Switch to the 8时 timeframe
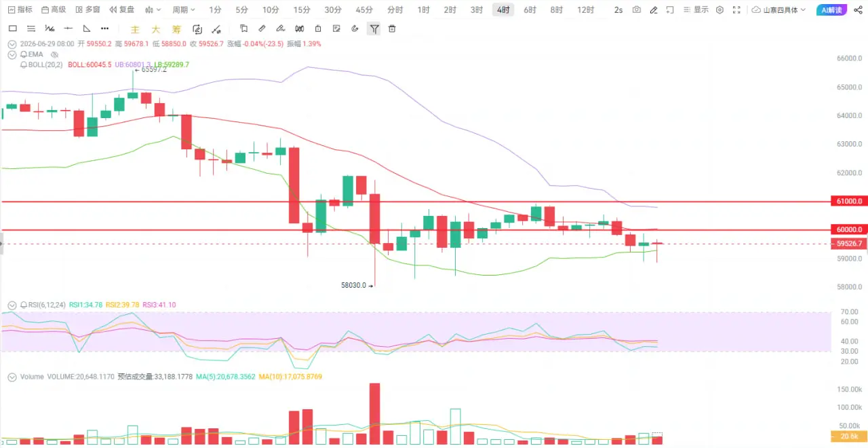This screenshot has height=448, width=868. coord(556,10)
